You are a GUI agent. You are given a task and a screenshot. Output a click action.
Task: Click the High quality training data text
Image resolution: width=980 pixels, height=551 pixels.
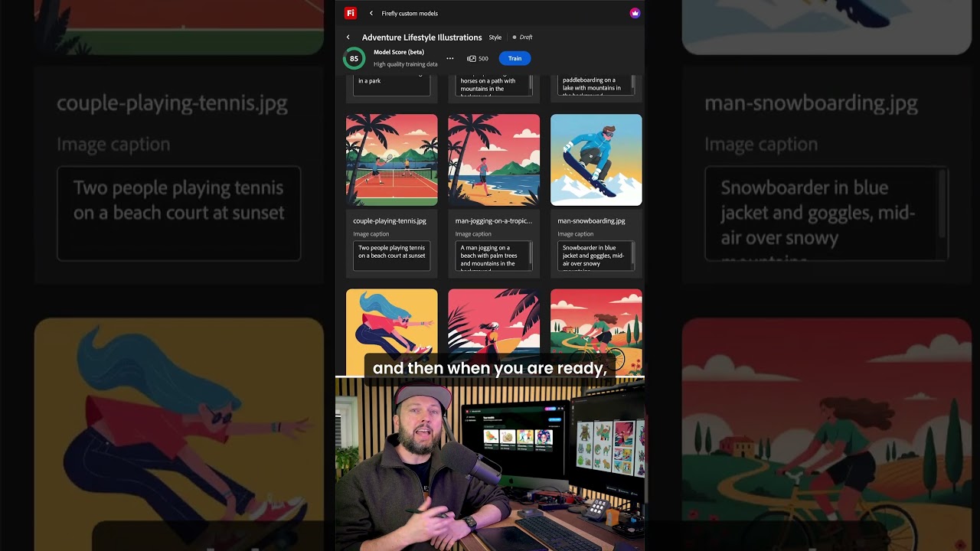point(406,64)
